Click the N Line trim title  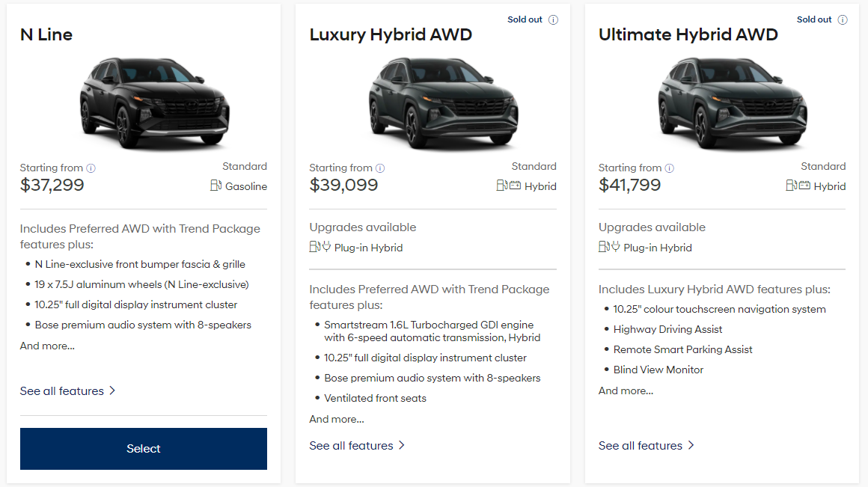(x=46, y=34)
